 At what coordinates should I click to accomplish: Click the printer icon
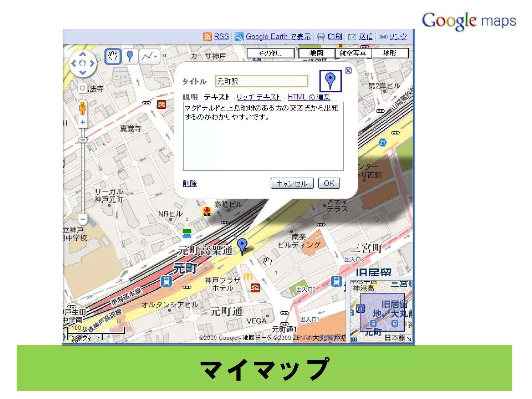click(321, 37)
